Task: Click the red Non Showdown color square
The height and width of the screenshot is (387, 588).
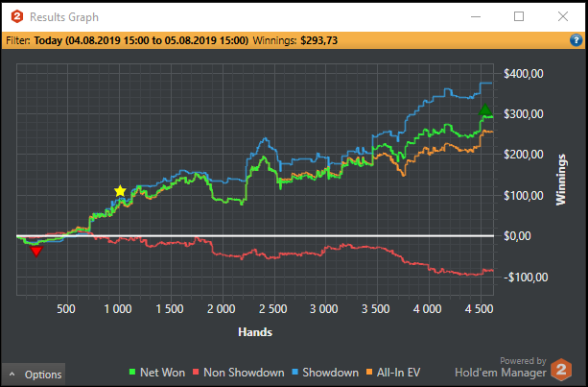Action: coord(196,372)
